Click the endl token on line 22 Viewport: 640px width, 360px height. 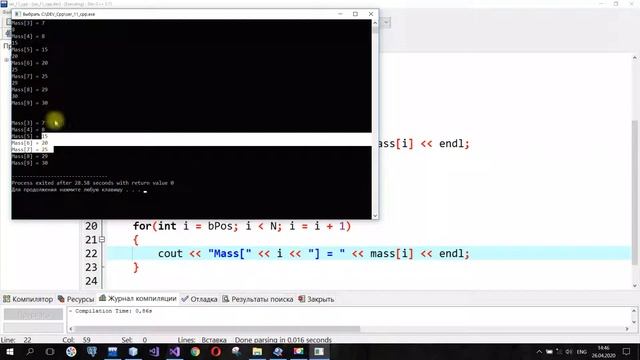451,253
